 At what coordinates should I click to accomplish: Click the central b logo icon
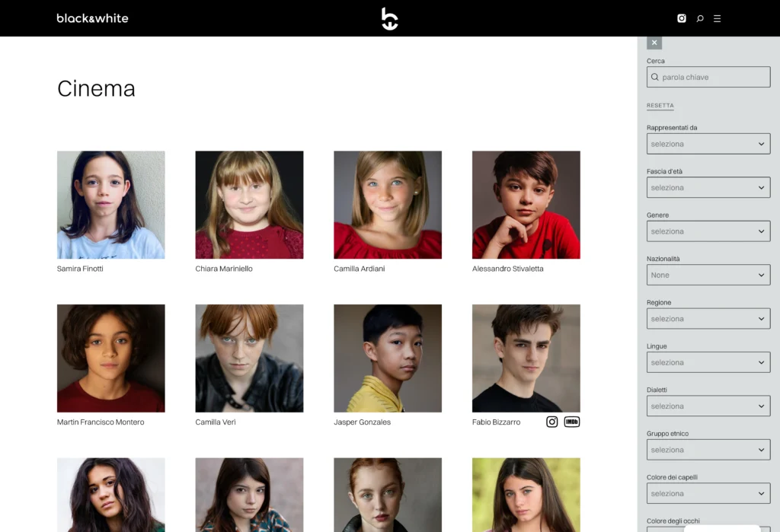pyautogui.click(x=389, y=19)
